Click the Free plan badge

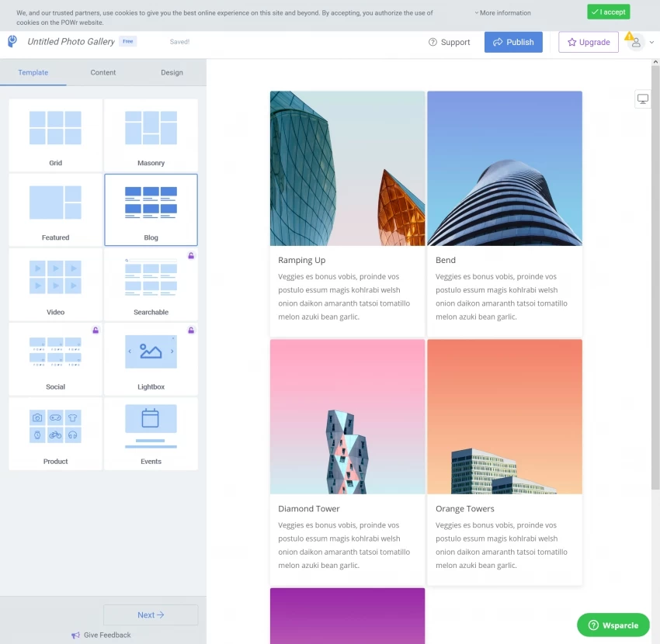point(127,41)
